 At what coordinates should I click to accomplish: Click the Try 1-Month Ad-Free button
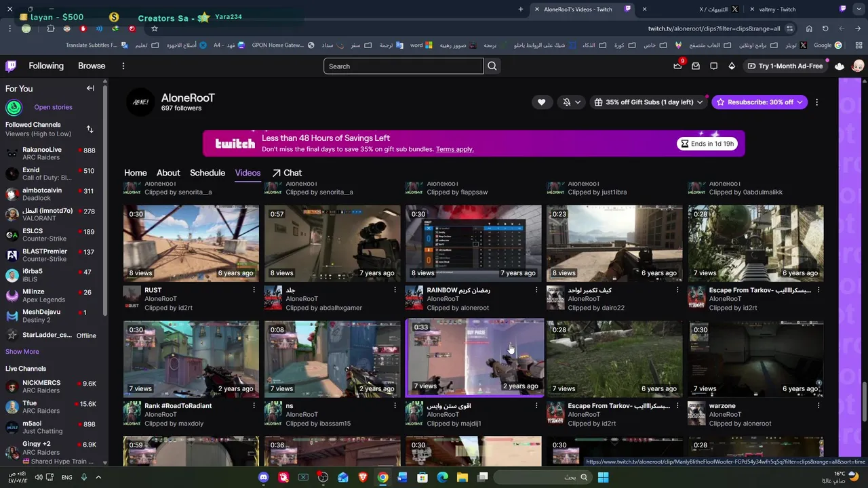[785, 66]
